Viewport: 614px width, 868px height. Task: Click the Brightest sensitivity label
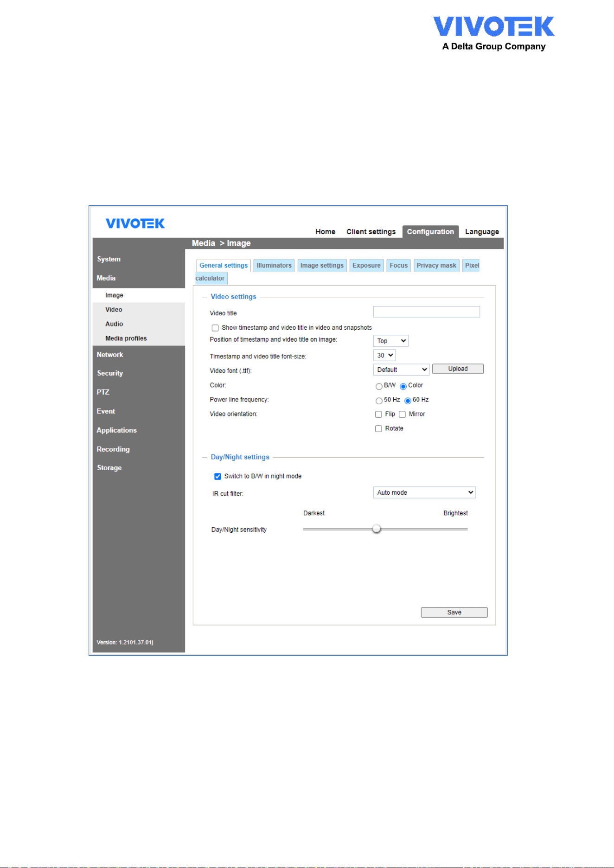[x=455, y=513]
